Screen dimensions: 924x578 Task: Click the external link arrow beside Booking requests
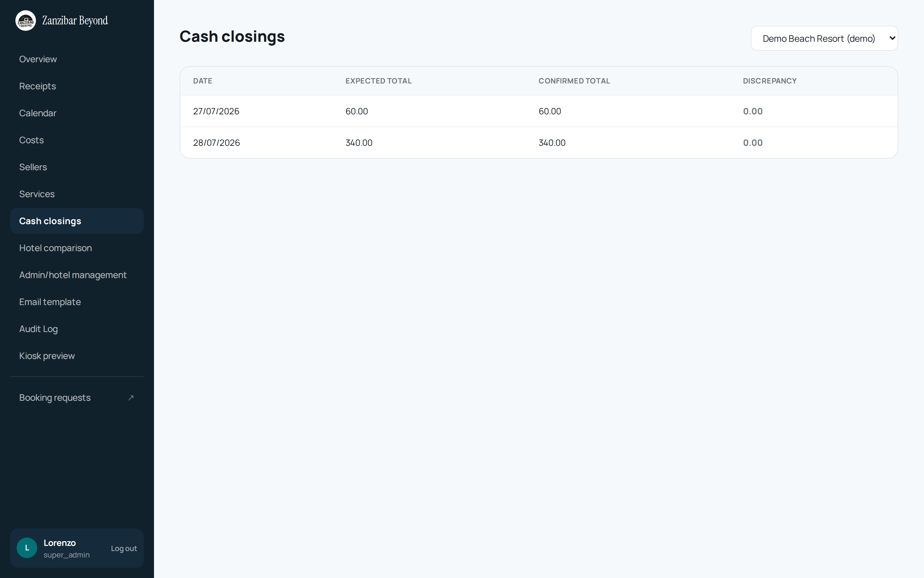(x=131, y=398)
